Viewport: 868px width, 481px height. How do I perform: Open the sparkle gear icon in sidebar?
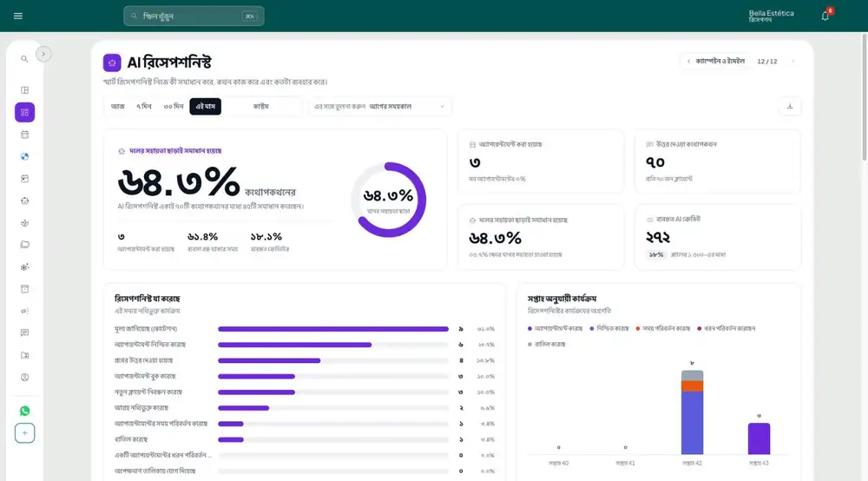(x=24, y=267)
